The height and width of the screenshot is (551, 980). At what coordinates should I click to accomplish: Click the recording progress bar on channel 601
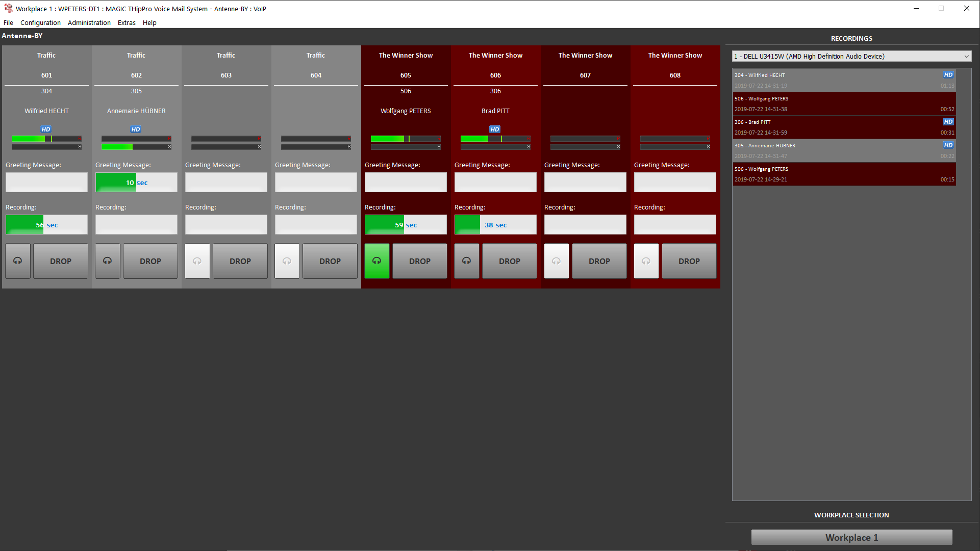point(46,224)
